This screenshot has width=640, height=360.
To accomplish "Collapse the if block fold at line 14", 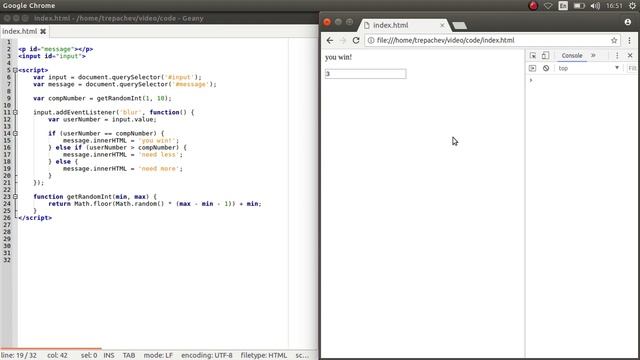I will click(x=15, y=133).
